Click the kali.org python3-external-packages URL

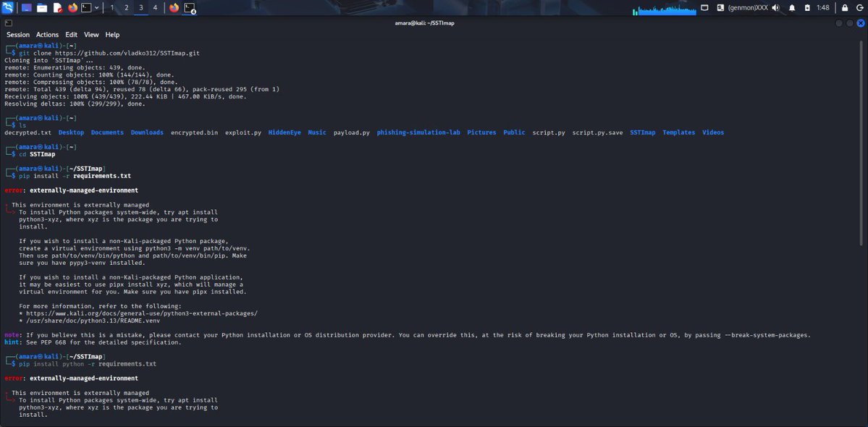click(x=142, y=313)
